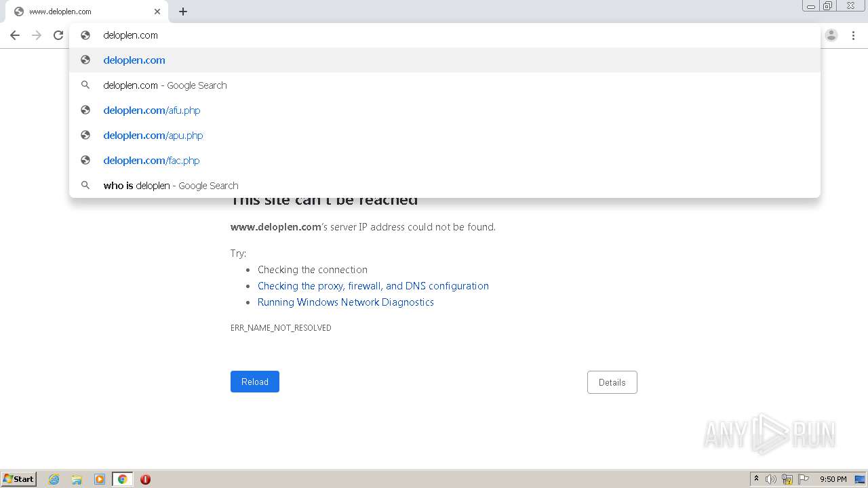Click the red Opera taskbar icon

tap(145, 479)
